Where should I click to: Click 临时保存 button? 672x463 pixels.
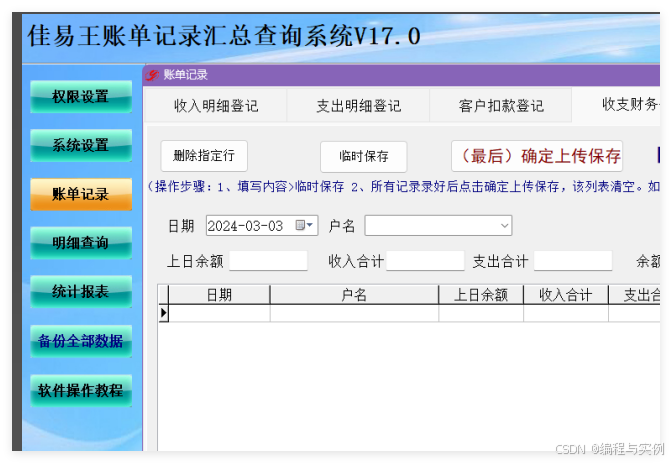[363, 156]
